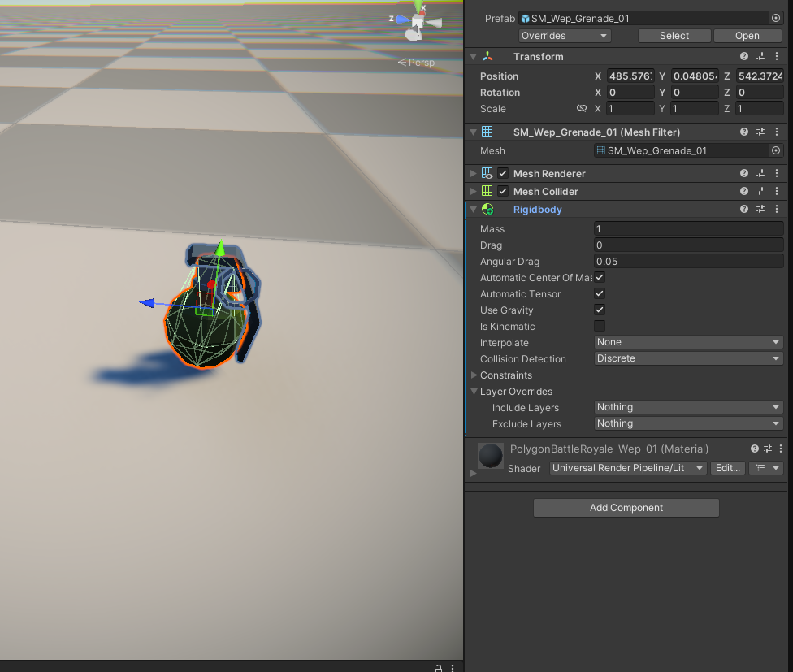Image resolution: width=793 pixels, height=672 pixels.
Task: Open the Collision Detection dropdown
Action: pyautogui.click(x=688, y=359)
